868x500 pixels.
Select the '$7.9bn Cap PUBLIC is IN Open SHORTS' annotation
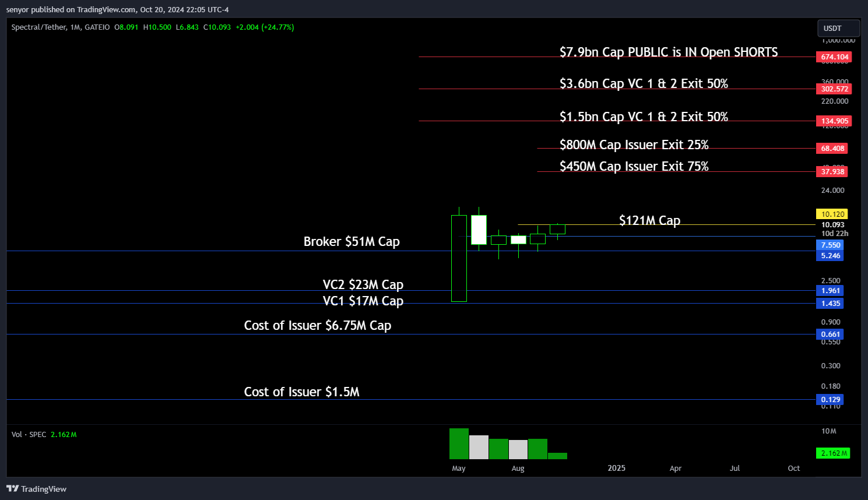coord(669,52)
